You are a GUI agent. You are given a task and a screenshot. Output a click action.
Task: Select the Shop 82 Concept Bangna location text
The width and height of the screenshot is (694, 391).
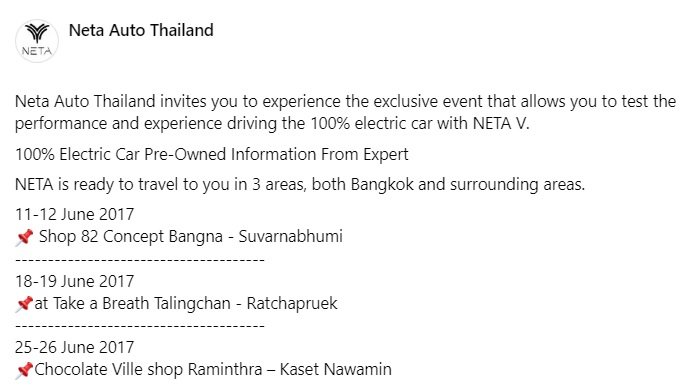click(191, 236)
